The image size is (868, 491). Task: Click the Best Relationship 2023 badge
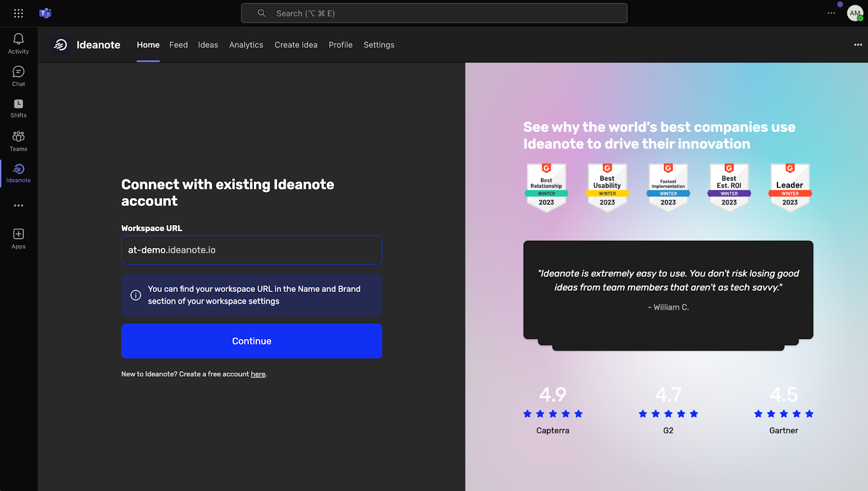546,188
